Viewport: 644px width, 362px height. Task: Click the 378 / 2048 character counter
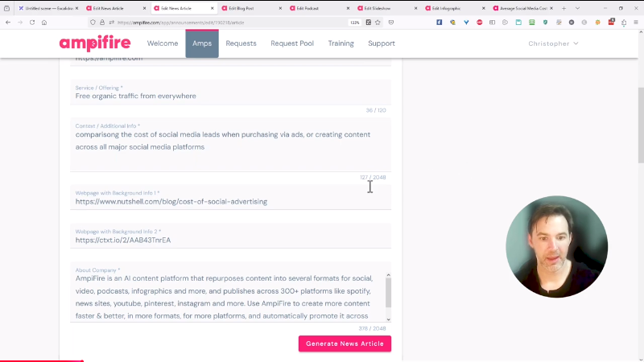372,328
